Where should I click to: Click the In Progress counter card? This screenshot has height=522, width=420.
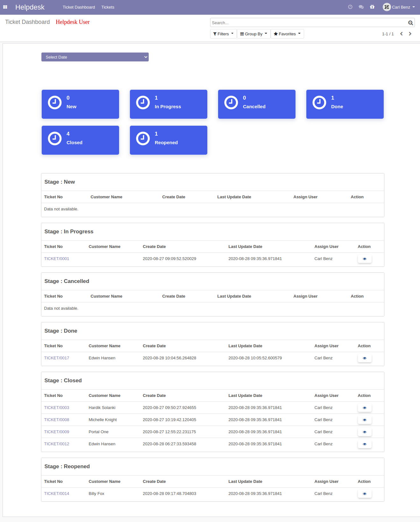(168, 104)
